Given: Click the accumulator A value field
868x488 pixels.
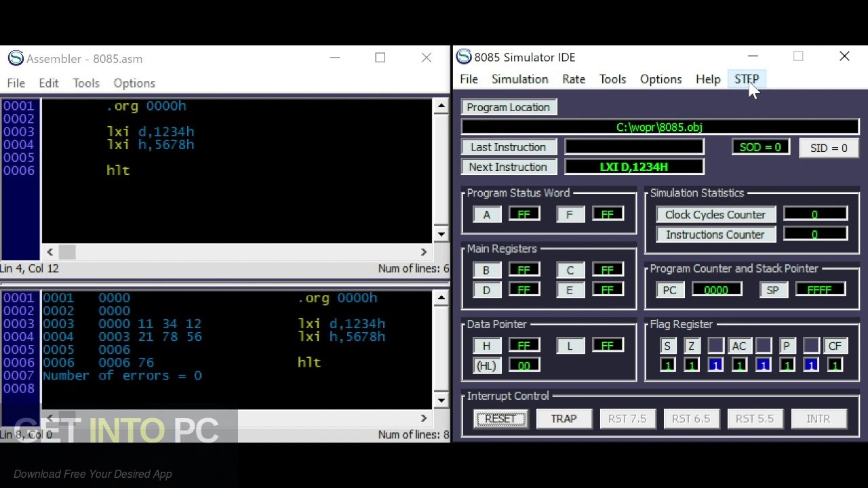Looking at the screenshot, I should [x=524, y=214].
